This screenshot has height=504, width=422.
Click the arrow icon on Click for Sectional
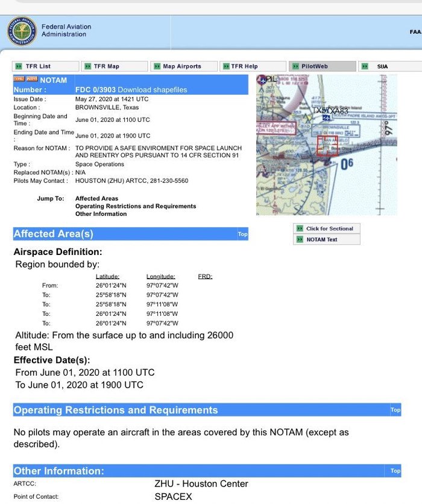pos(299,228)
